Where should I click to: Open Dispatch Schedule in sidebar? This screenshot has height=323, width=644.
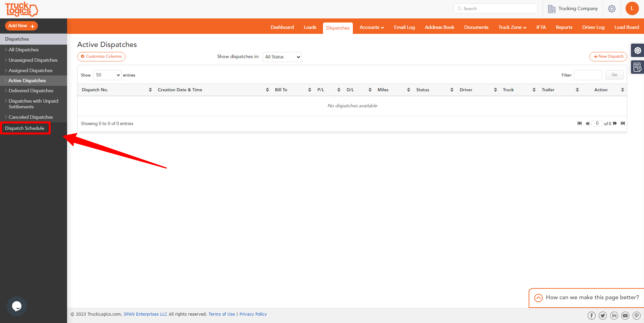tap(25, 128)
